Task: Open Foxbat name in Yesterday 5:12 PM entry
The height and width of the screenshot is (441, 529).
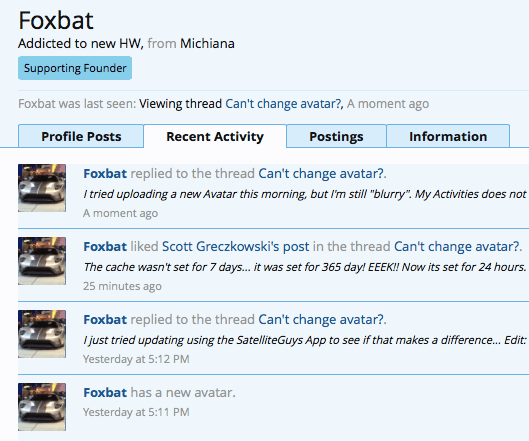Action: (x=105, y=319)
